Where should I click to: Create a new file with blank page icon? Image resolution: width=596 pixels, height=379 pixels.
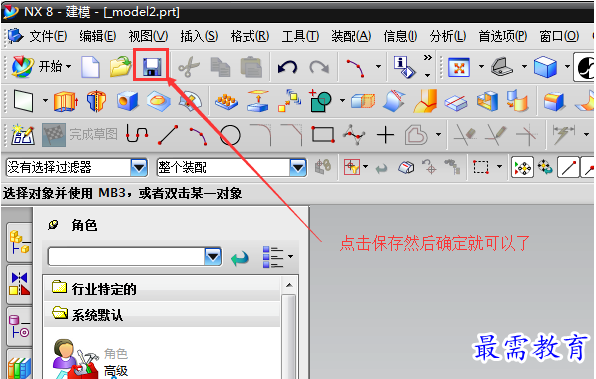coord(90,67)
